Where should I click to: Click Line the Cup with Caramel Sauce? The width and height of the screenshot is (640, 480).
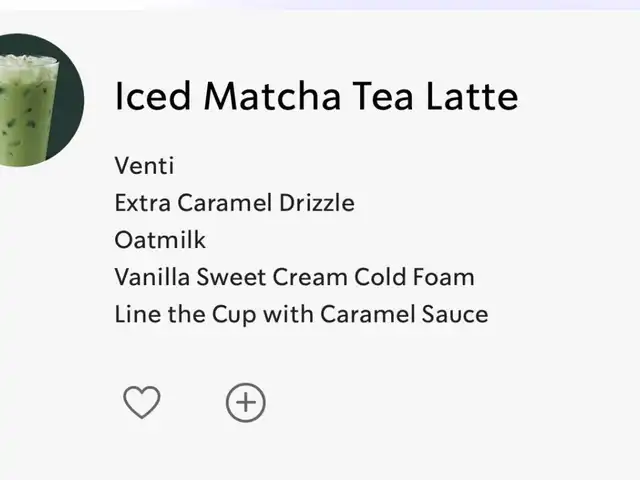coord(301,314)
